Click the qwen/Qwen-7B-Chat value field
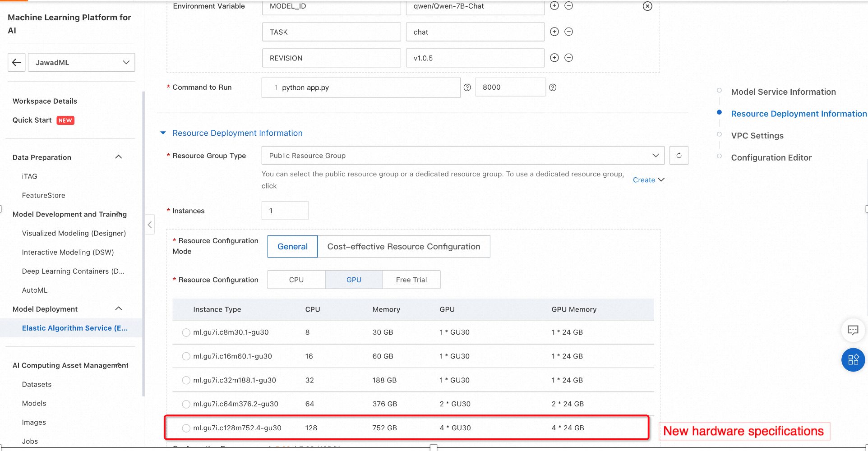 click(x=475, y=7)
